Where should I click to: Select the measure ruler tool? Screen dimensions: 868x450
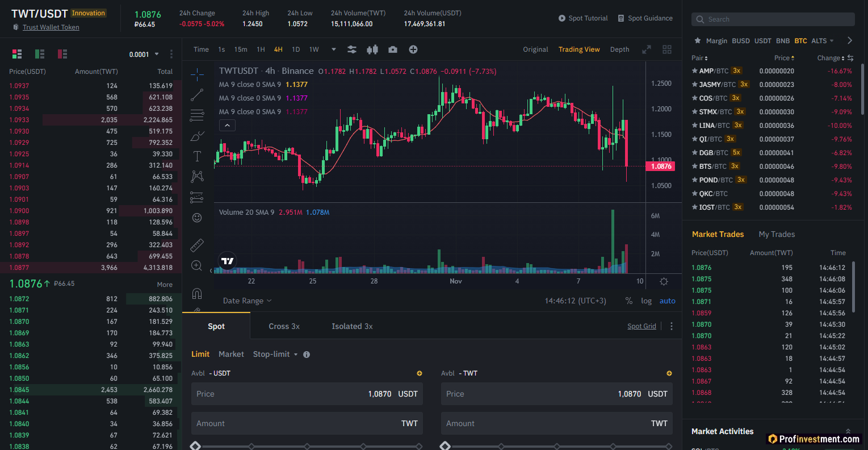pos(196,245)
